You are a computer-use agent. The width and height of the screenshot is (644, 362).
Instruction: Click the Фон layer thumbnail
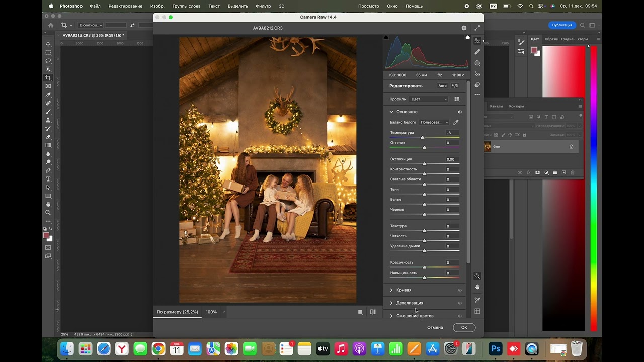tap(487, 147)
